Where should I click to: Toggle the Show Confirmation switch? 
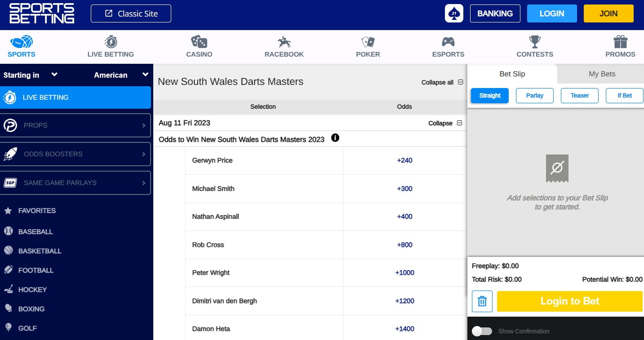(x=482, y=331)
